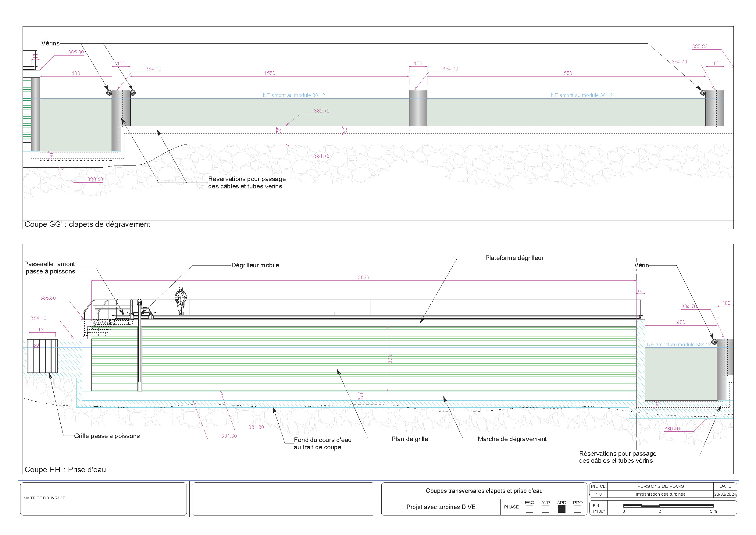
Task: Click the 382.70 level annotation
Action: [x=322, y=111]
